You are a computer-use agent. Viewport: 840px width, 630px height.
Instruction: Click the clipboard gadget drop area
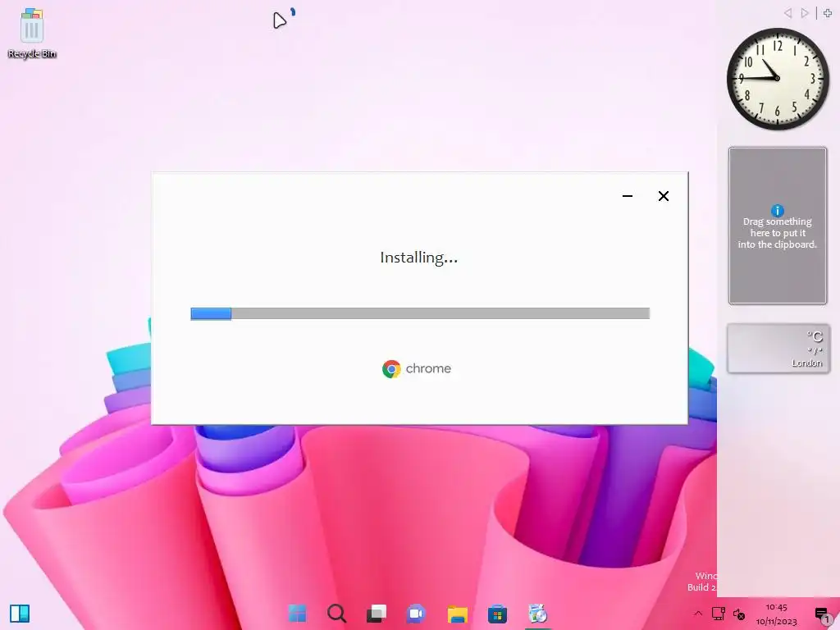coord(778,226)
